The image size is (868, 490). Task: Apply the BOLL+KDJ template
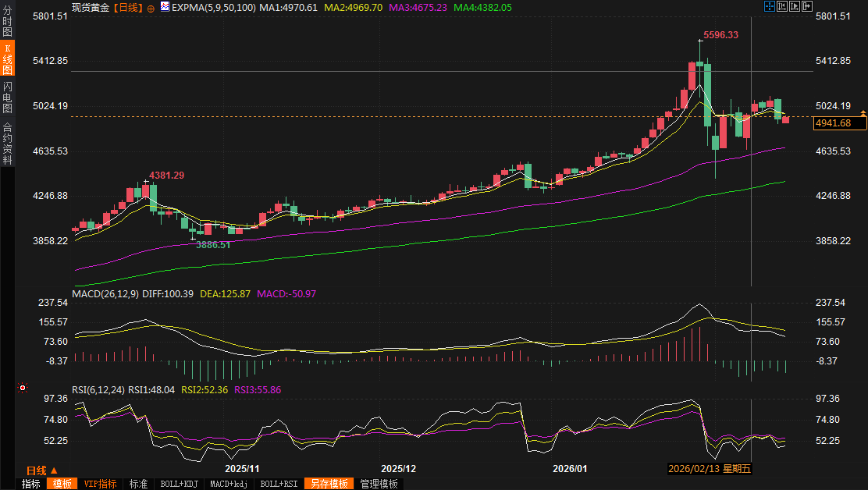point(179,484)
